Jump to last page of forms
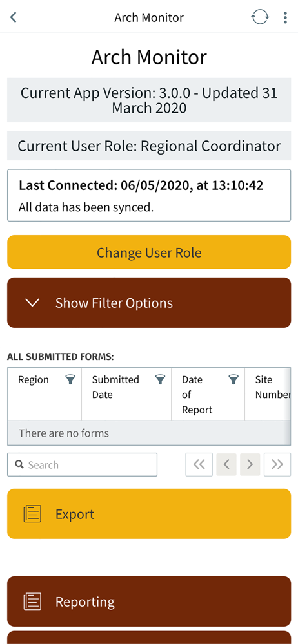The width and height of the screenshot is (298, 644). point(277,464)
